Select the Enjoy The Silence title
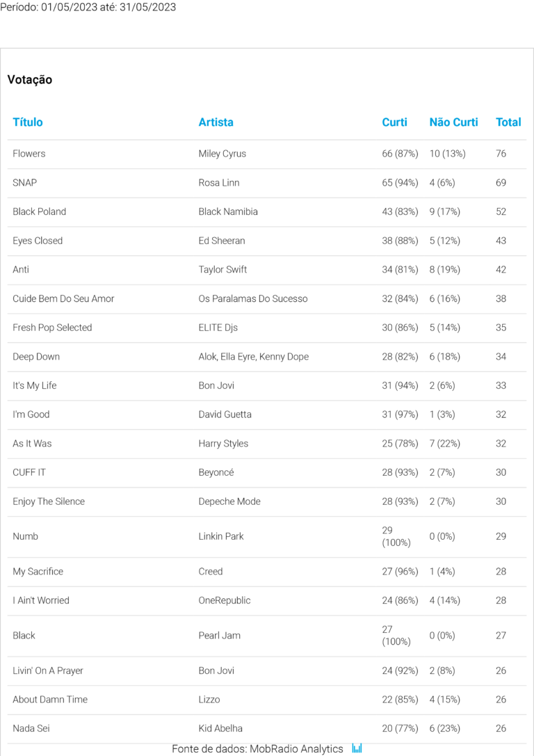 click(x=49, y=501)
